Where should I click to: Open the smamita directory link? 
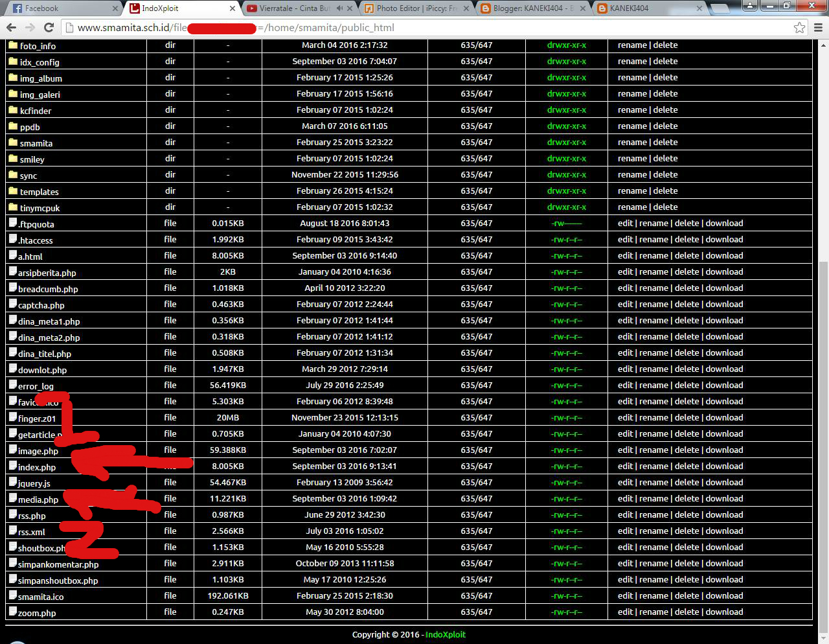tap(36, 143)
